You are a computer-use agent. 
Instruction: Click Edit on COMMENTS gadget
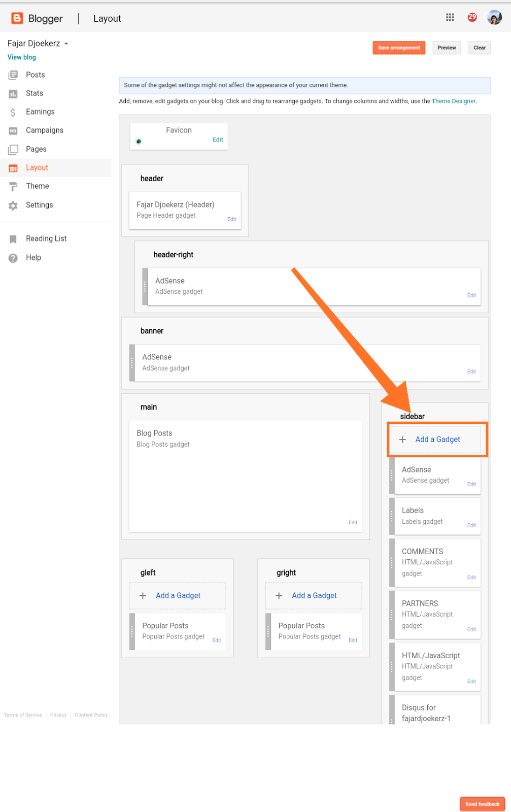point(471,578)
